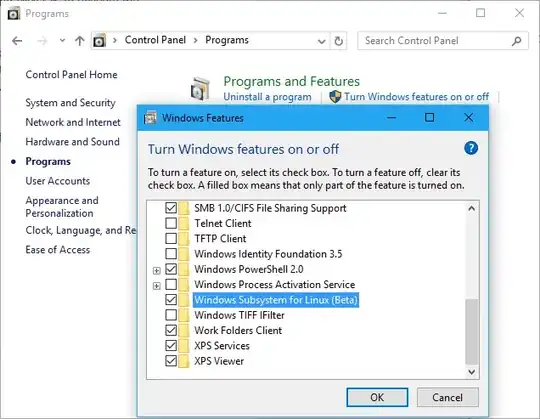Image resolution: width=540 pixels, height=419 pixels.
Task: Open System and Security category
Action: pyautogui.click(x=70, y=103)
